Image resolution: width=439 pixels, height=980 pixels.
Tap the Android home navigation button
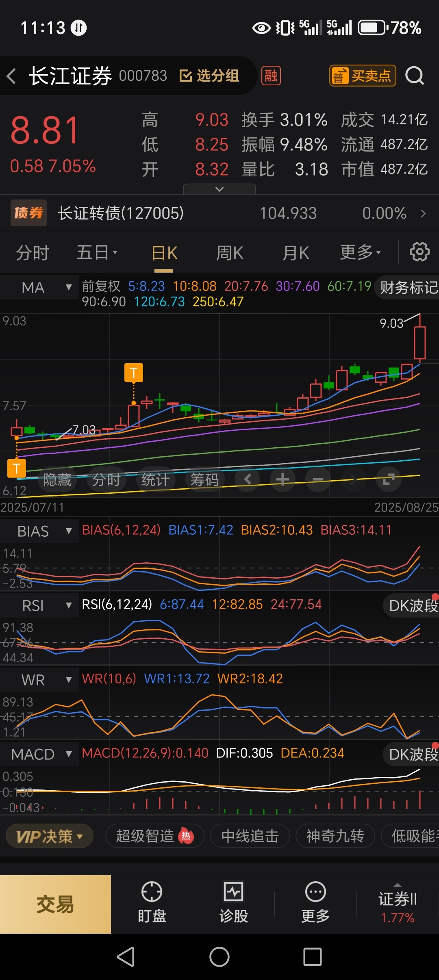click(219, 957)
